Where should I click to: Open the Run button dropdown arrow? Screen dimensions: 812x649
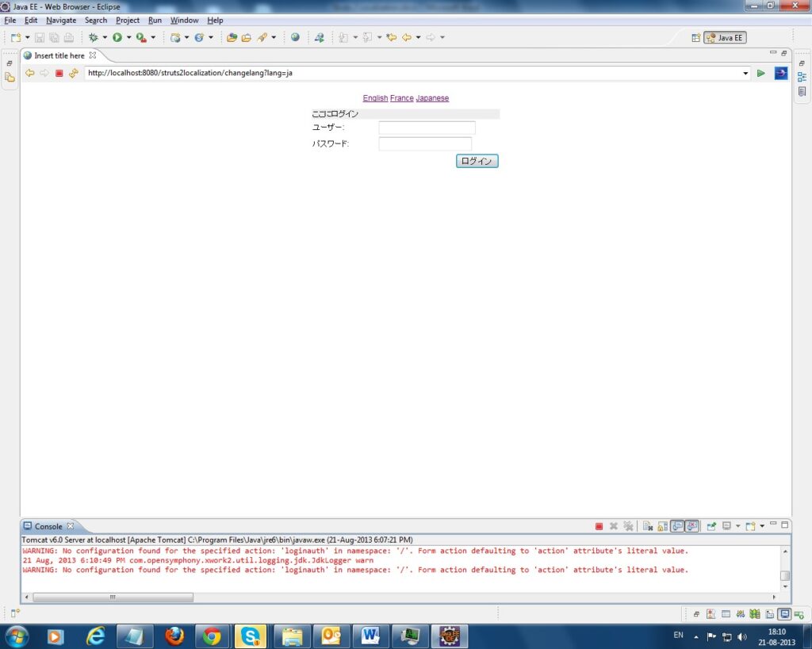tap(128, 37)
